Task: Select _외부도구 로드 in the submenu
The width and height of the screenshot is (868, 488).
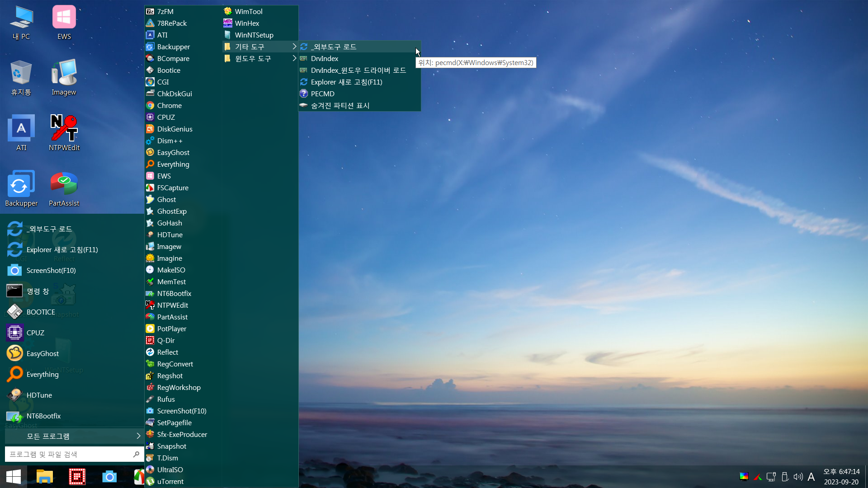Action: 359,47
